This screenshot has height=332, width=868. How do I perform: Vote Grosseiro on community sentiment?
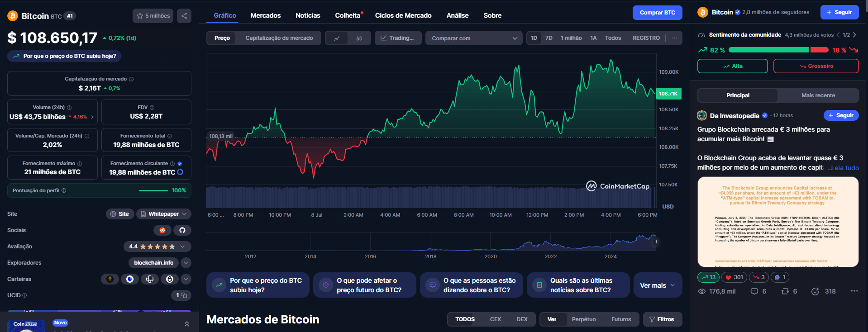816,66
